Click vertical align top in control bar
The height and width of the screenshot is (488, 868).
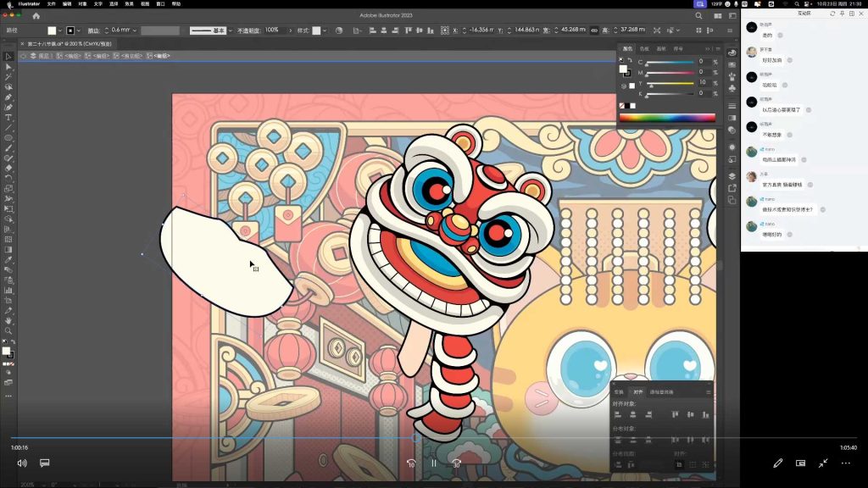click(x=409, y=30)
